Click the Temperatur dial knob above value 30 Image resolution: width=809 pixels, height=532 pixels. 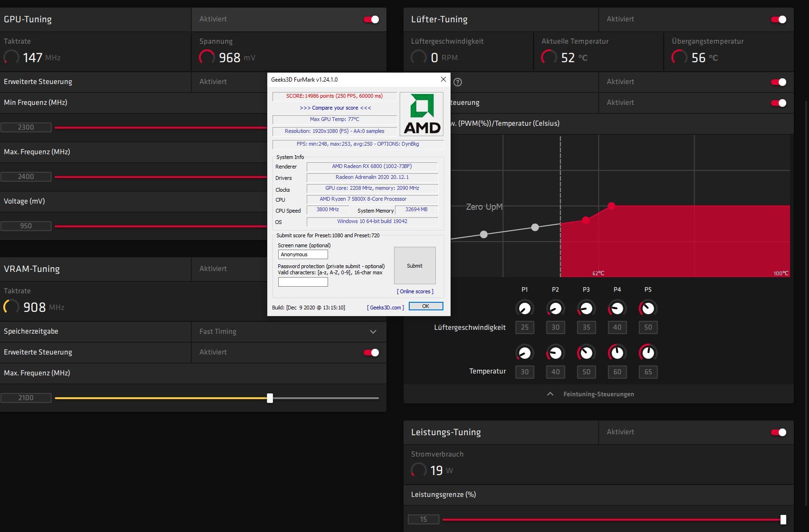[x=525, y=353]
